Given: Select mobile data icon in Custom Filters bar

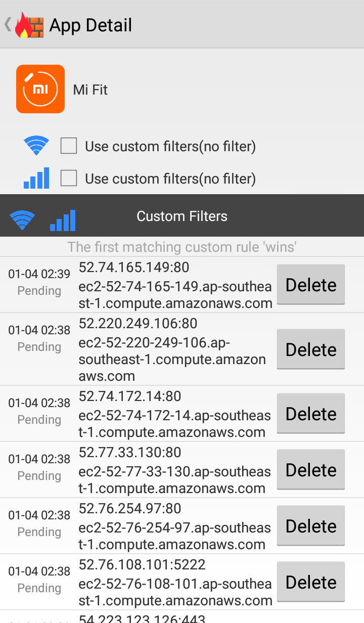Looking at the screenshot, I should coord(63,220).
